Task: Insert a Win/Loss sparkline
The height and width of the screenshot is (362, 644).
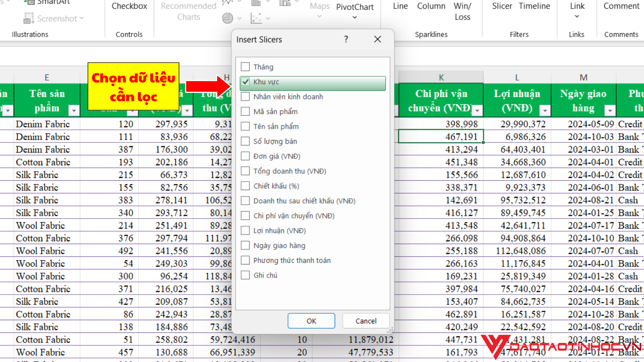Action: pos(462,10)
